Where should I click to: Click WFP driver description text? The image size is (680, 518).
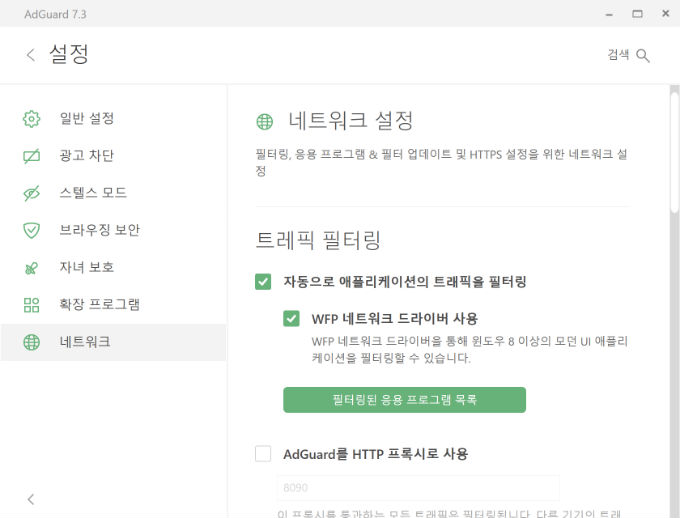[x=470, y=350]
